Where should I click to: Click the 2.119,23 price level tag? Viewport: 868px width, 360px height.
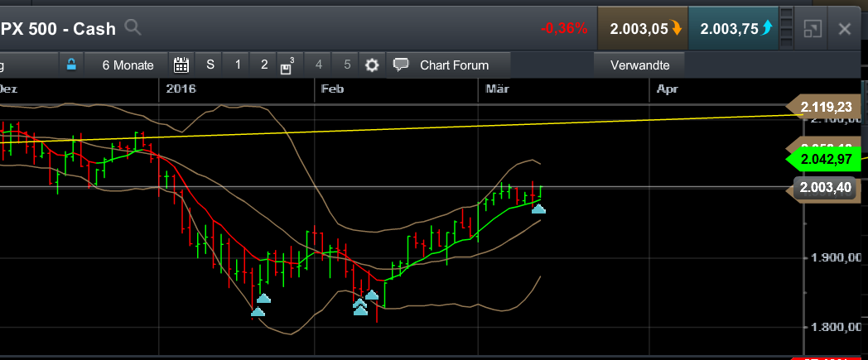click(x=823, y=107)
